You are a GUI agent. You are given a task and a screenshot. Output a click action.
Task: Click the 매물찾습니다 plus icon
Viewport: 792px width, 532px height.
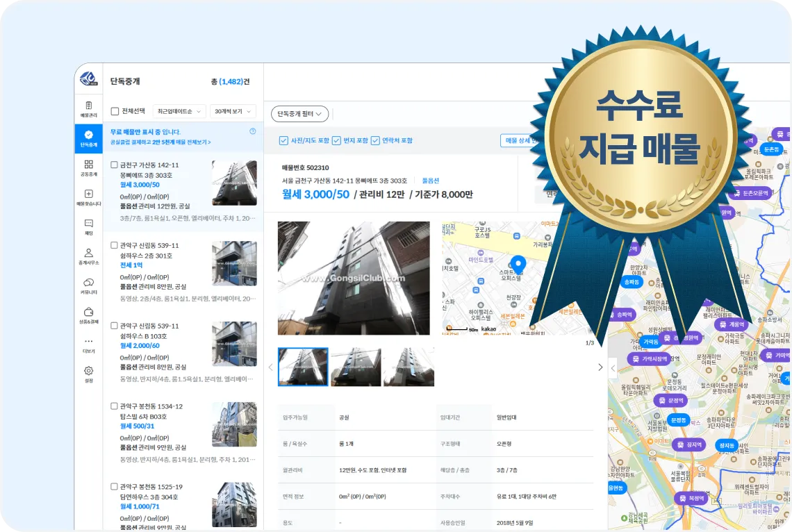(88, 197)
